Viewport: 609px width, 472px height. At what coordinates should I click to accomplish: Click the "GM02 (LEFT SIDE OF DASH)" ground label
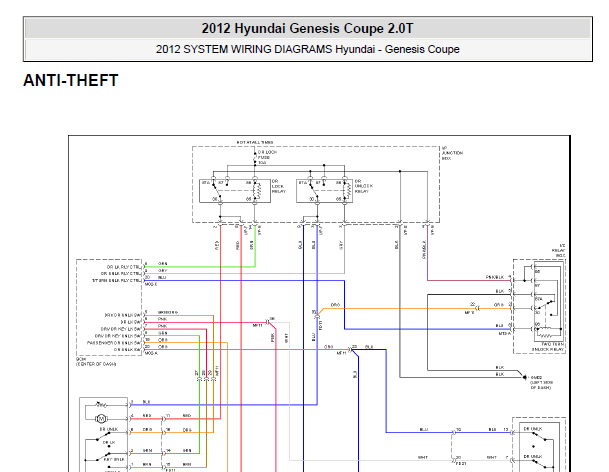tap(541, 382)
